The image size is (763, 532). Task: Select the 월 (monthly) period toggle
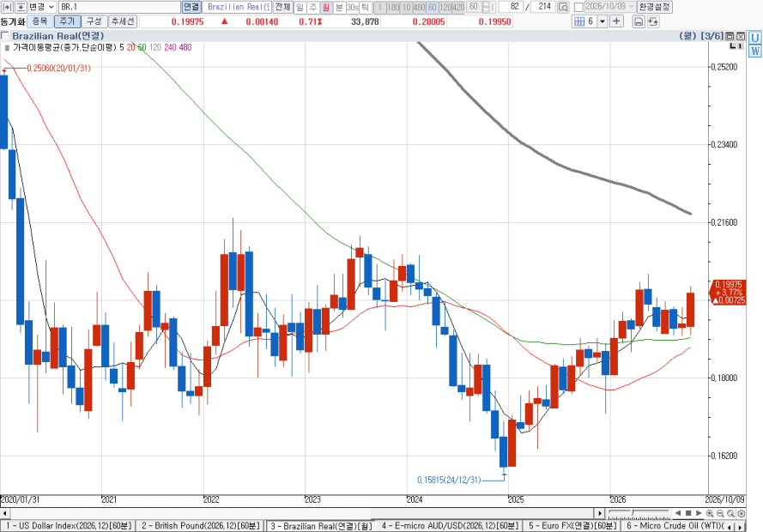[x=326, y=8]
